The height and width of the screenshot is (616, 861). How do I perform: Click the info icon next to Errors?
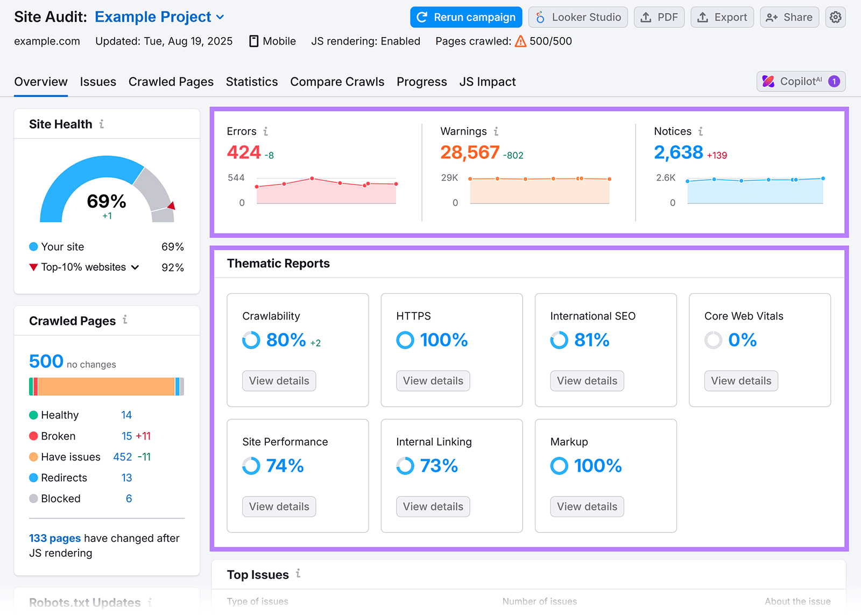(266, 131)
